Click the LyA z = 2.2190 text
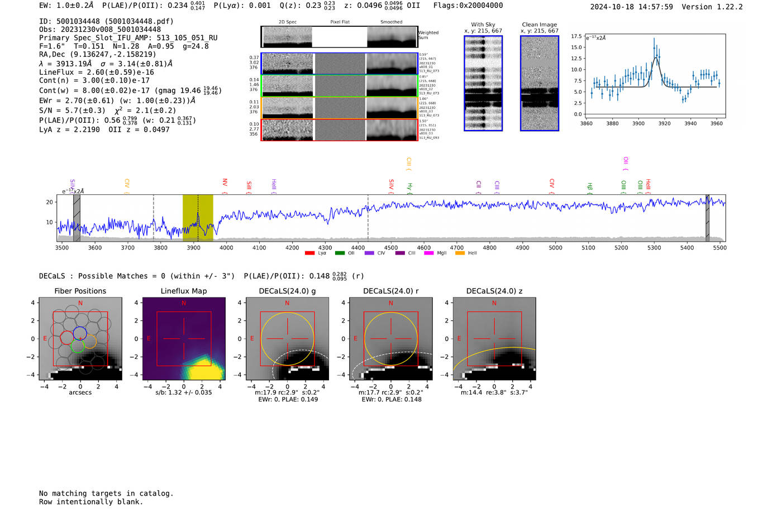 tap(70, 130)
